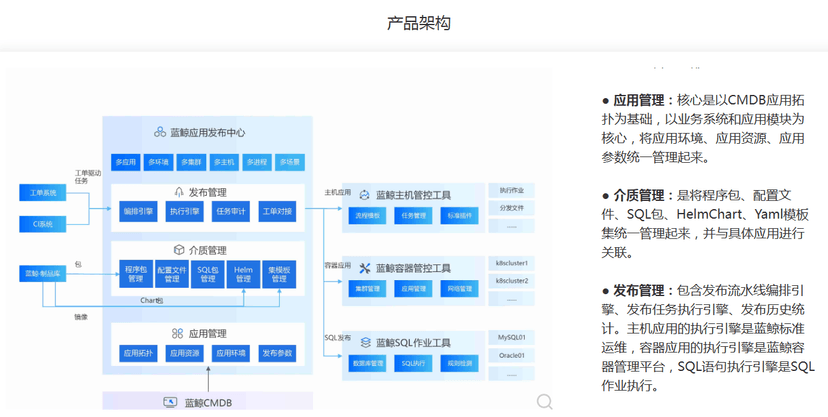Screen dimensions: 828x417
Task: Click the 流程模板 block
Action: (368, 215)
